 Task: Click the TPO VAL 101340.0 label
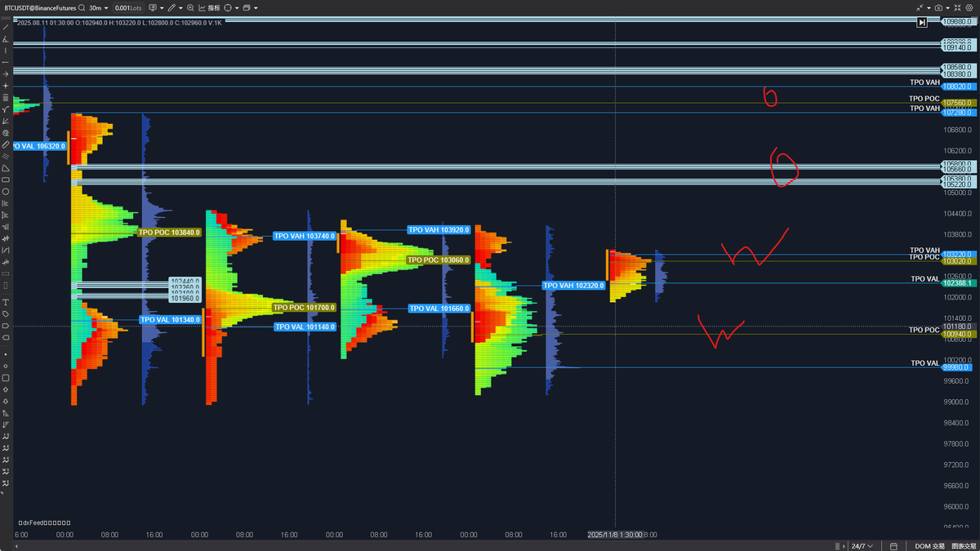pos(170,319)
